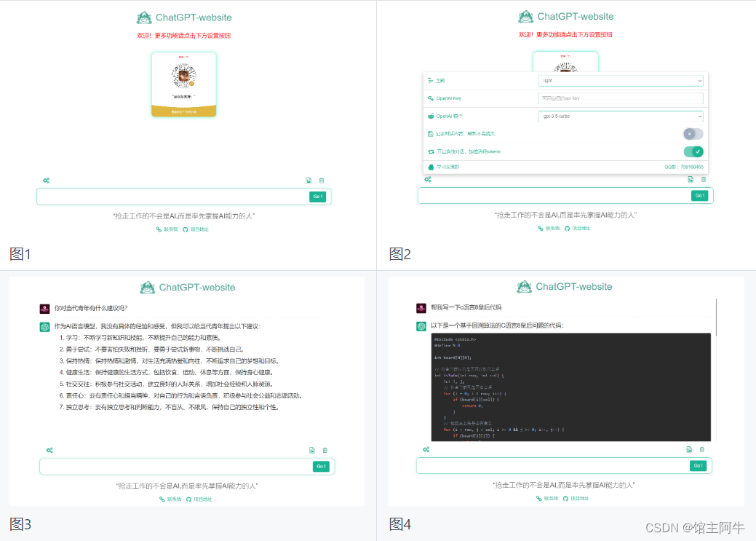Click ChatGPT-website logo icon in 图2 panel

pyautogui.click(x=526, y=17)
